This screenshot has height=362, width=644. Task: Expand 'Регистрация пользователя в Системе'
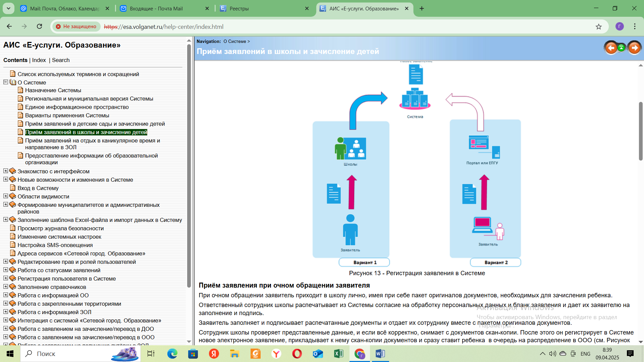click(5, 278)
